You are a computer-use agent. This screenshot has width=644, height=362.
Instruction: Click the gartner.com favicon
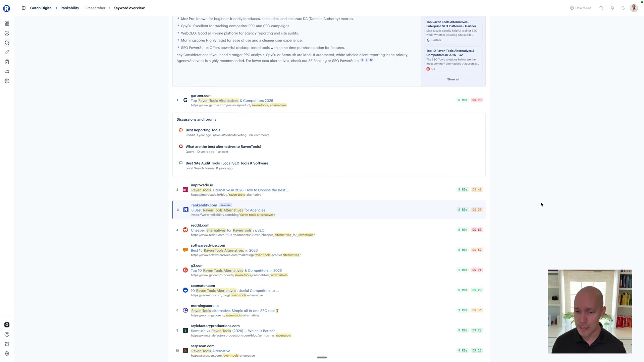coord(185,100)
